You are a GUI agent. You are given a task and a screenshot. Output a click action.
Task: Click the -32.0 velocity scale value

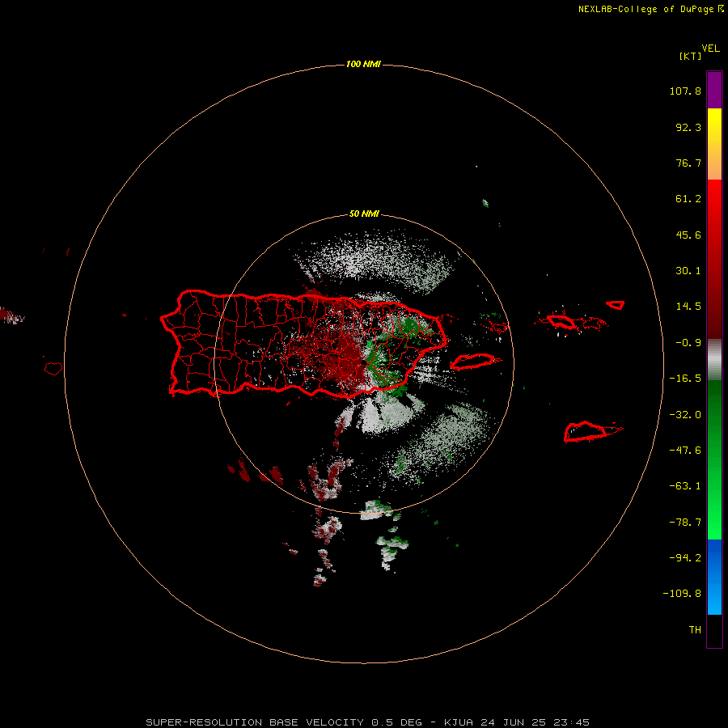pos(685,415)
